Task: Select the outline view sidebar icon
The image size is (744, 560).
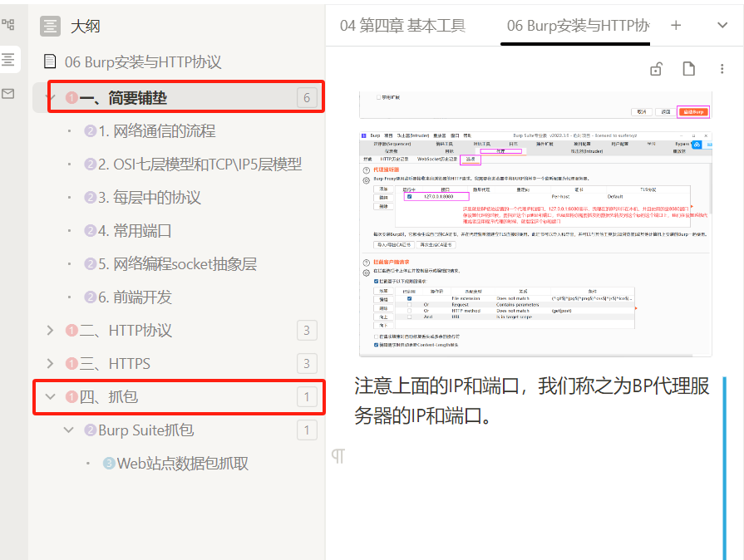Action: pyautogui.click(x=8, y=59)
